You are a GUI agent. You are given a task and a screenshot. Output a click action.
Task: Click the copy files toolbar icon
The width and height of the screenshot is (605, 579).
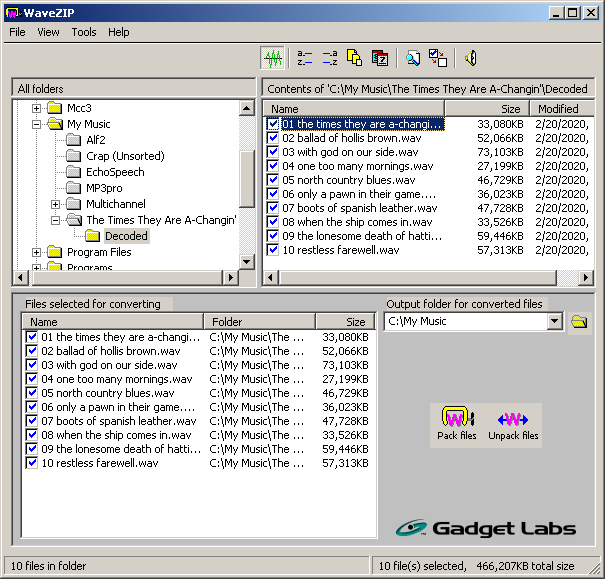pyautogui.click(x=354, y=58)
